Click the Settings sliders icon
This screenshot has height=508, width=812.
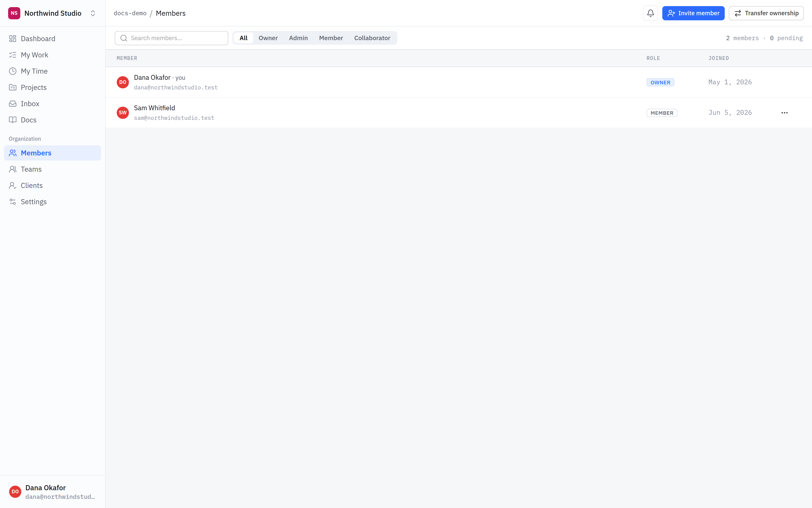coord(13,202)
